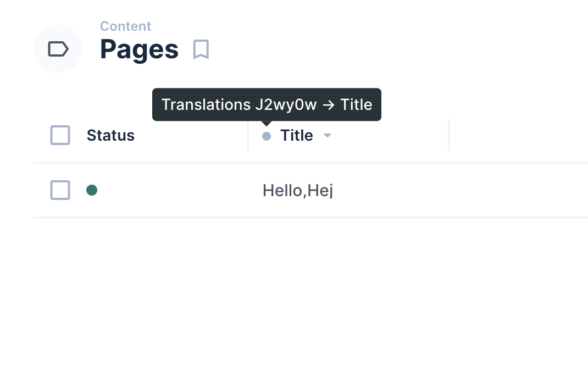The height and width of the screenshot is (378, 588).
Task: Sort by the Status column header
Action: click(110, 135)
